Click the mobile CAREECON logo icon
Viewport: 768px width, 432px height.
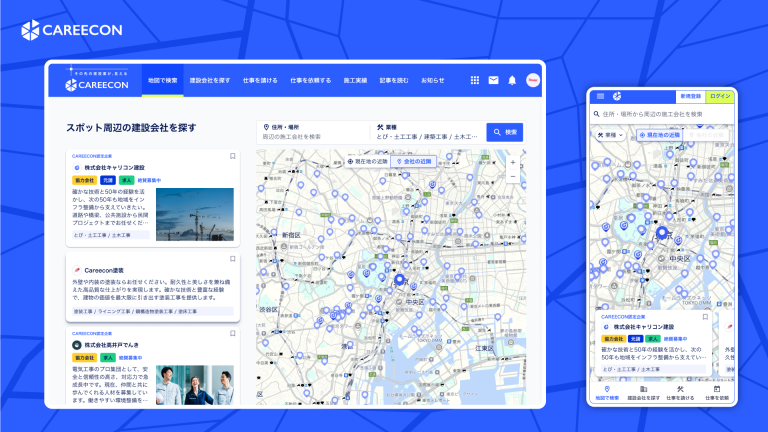click(x=617, y=96)
